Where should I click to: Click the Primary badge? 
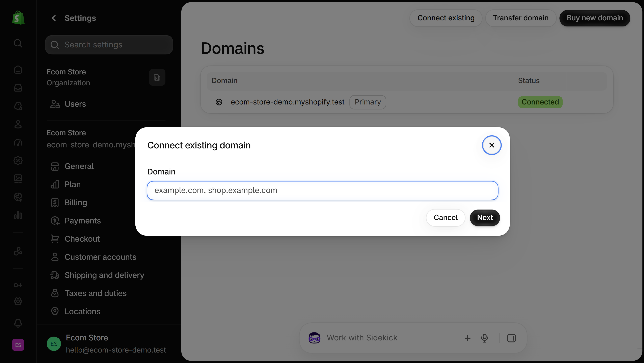click(x=368, y=102)
